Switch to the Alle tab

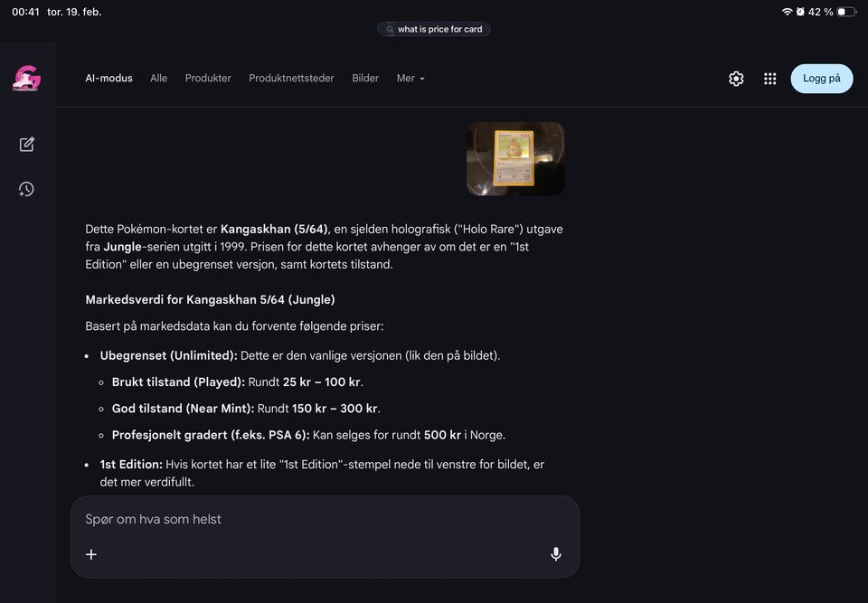click(x=158, y=79)
